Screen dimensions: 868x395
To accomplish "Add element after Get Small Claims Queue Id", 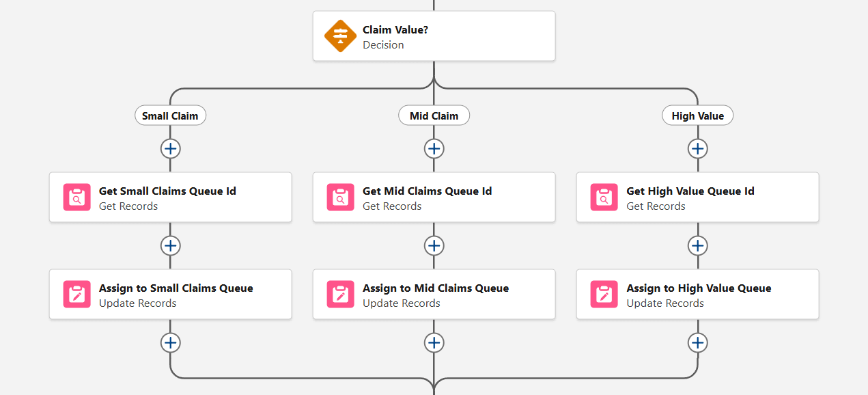I will (x=170, y=245).
